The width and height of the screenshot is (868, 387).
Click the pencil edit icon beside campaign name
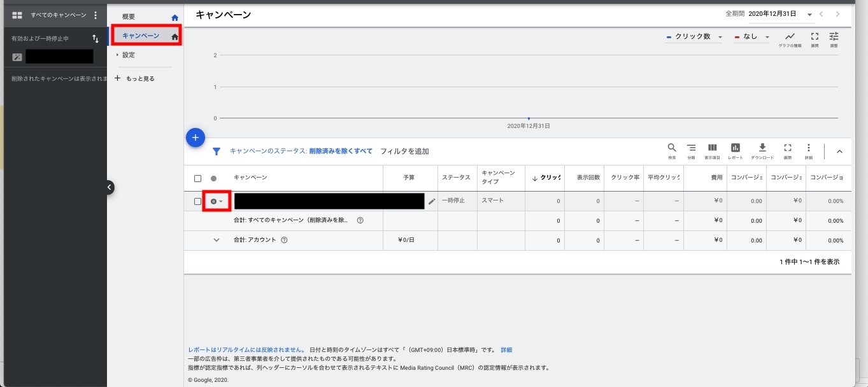[x=432, y=201]
